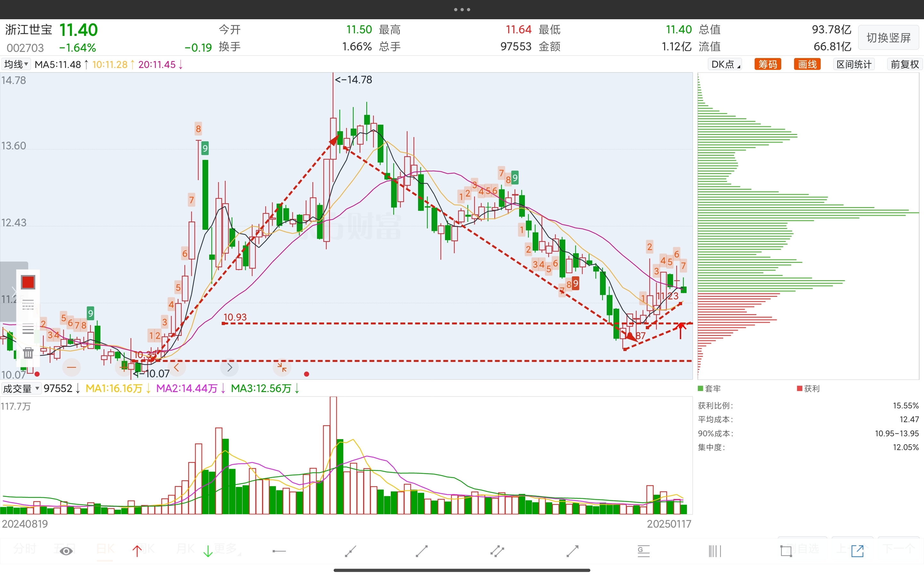Screen dimensions: 924x577
Task: Select the red up-arrow drawing tool
Action: click(137, 551)
